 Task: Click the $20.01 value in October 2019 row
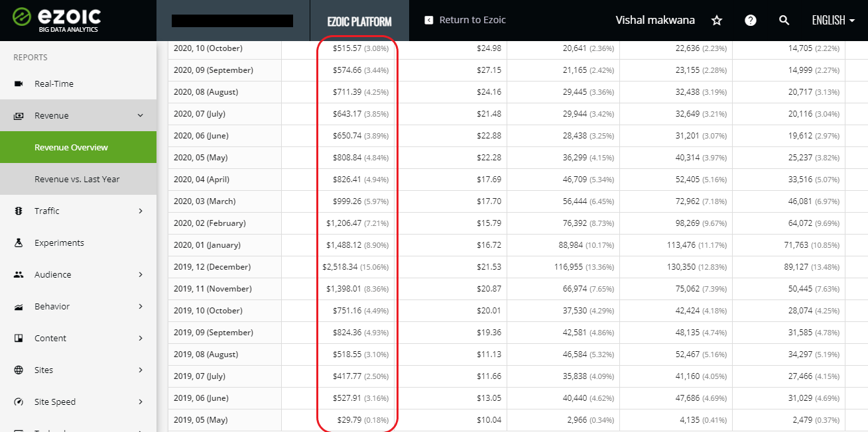click(489, 311)
